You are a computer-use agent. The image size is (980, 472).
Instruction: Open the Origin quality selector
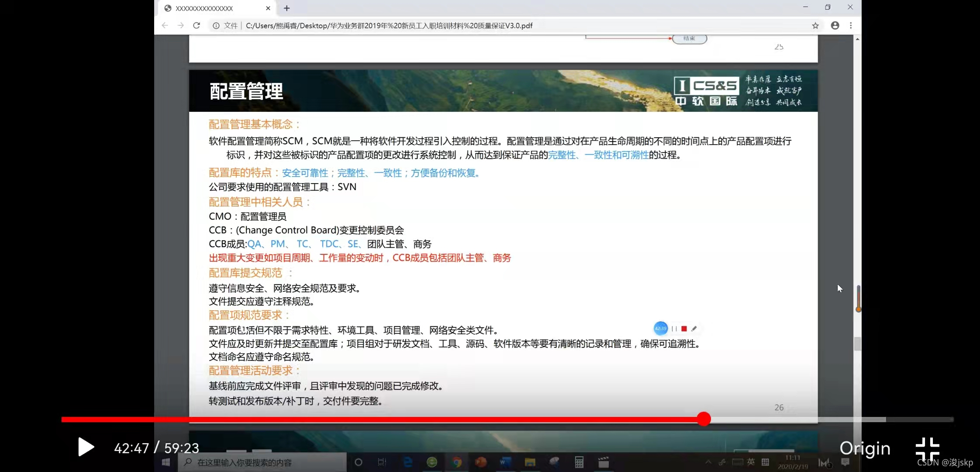865,448
